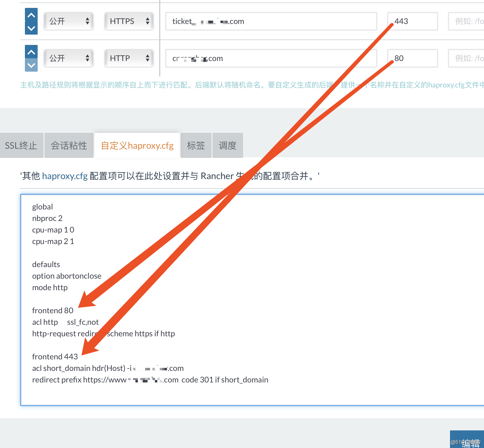Edit the ticket host name field
Screen dimensions: 484x448
(271, 21)
